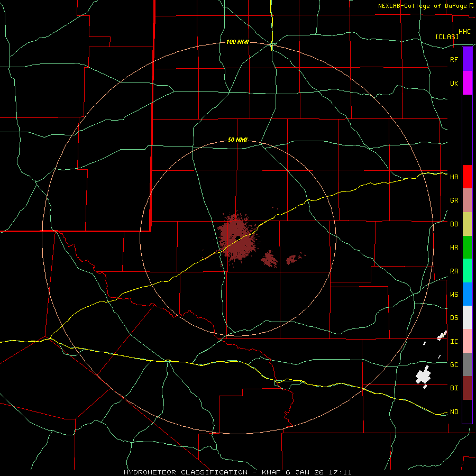Click the ND legend label
Viewport: 476px width, 476px height.
point(454,412)
